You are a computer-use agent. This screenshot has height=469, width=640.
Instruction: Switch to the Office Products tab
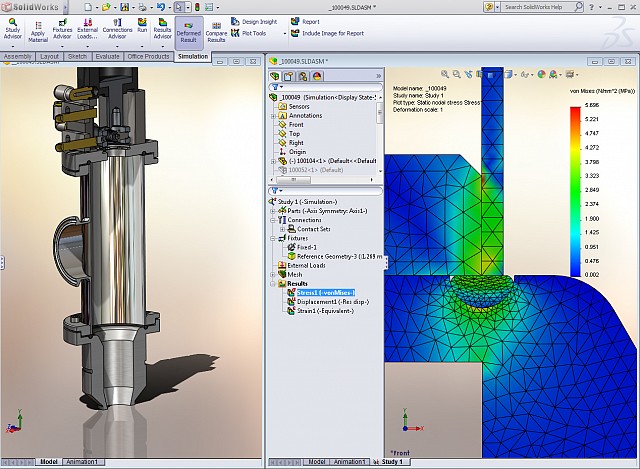click(x=148, y=56)
